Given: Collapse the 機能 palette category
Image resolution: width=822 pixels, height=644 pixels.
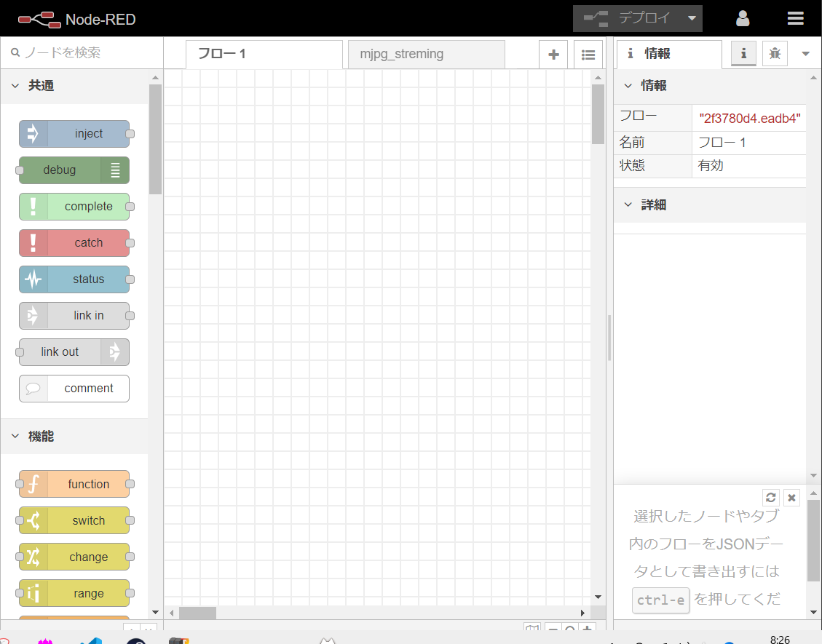Looking at the screenshot, I should pyautogui.click(x=74, y=436).
